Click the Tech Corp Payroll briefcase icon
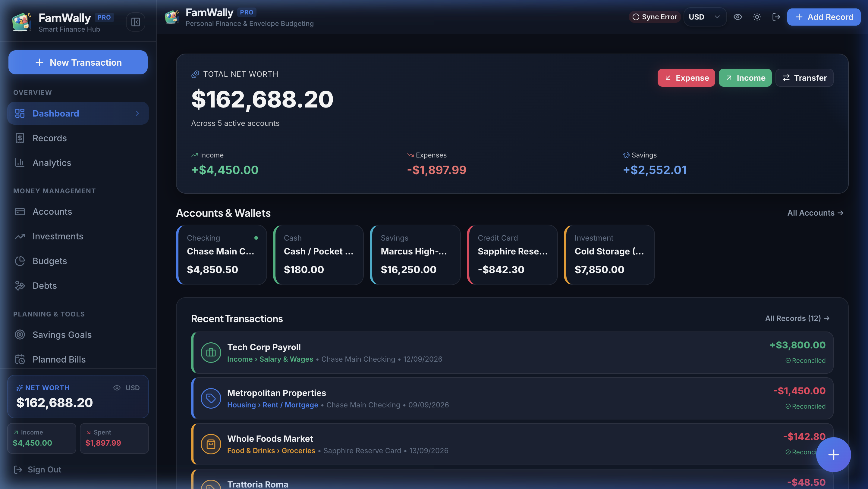 click(x=211, y=352)
